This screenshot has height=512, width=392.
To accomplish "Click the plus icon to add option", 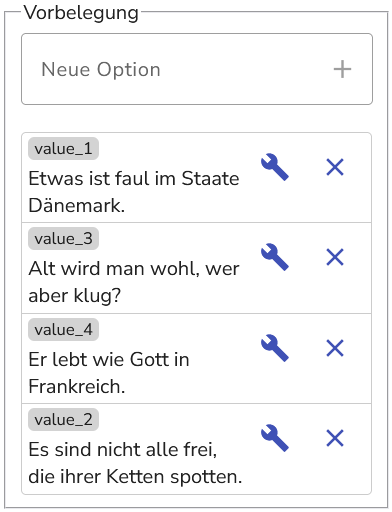I will (x=342, y=69).
